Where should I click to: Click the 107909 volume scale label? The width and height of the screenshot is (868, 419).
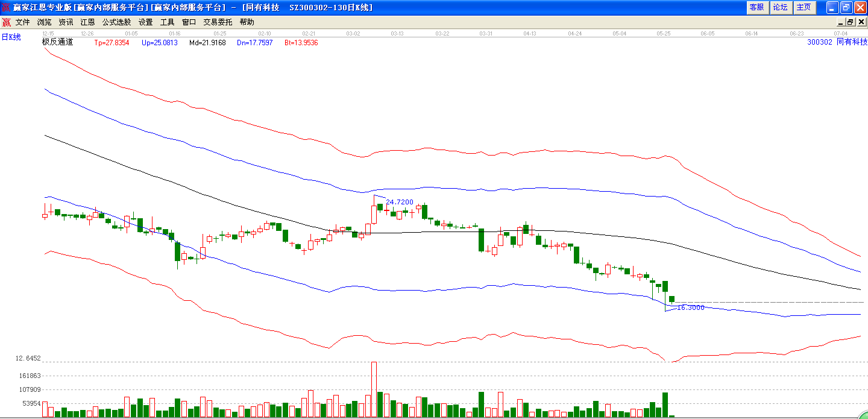pos(30,389)
